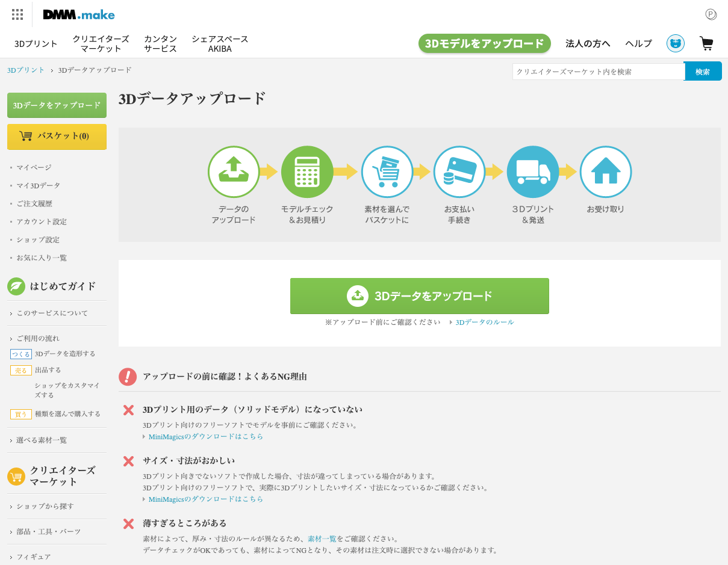The width and height of the screenshot is (728, 565).
Task: Go to マイページ
Action: click(x=34, y=167)
